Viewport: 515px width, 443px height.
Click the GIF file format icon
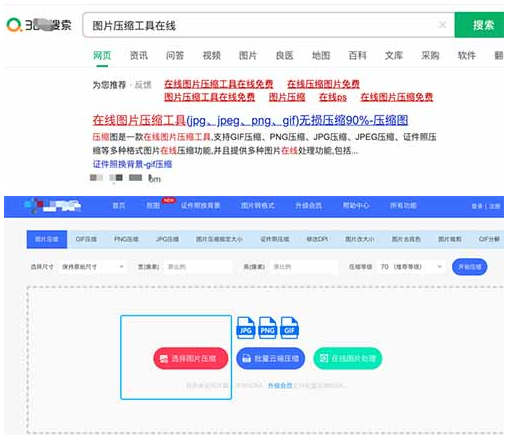pyautogui.click(x=289, y=328)
